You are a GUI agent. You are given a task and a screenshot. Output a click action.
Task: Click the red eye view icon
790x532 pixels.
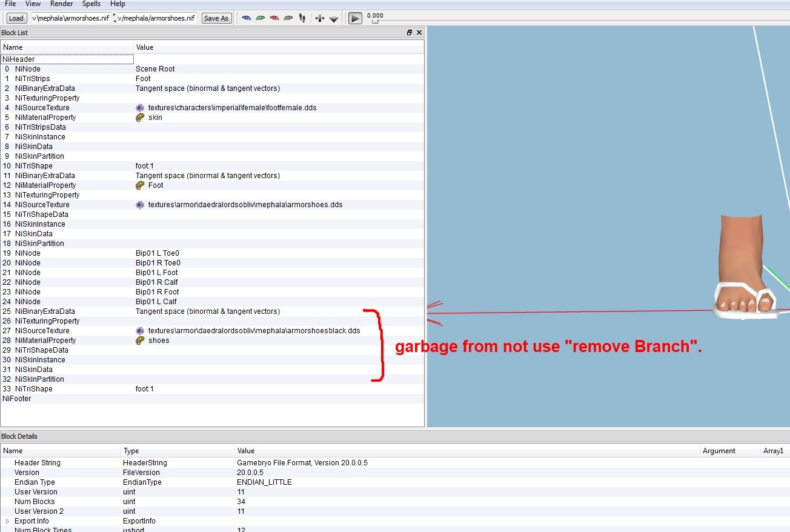click(x=274, y=18)
